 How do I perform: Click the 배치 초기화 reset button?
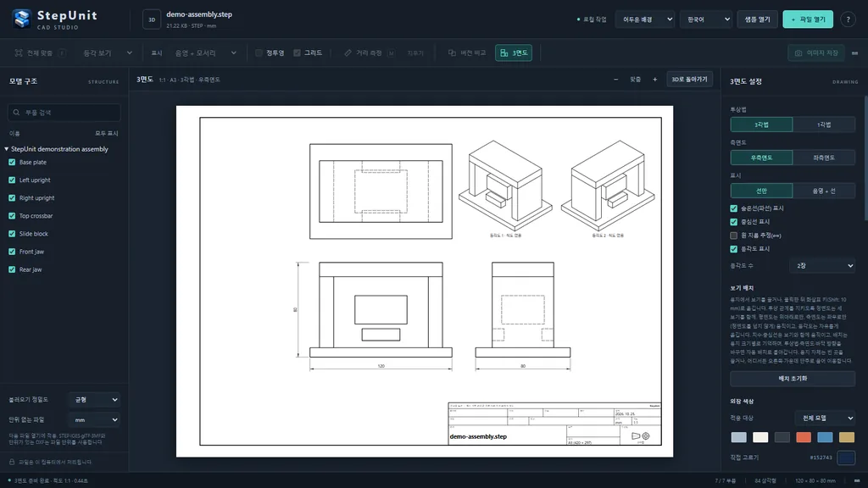[793, 379]
